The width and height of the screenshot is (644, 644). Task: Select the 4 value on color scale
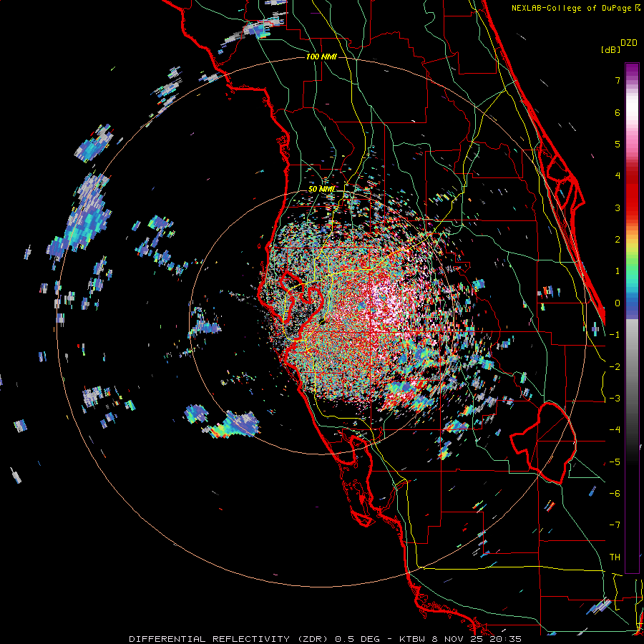[618, 176]
